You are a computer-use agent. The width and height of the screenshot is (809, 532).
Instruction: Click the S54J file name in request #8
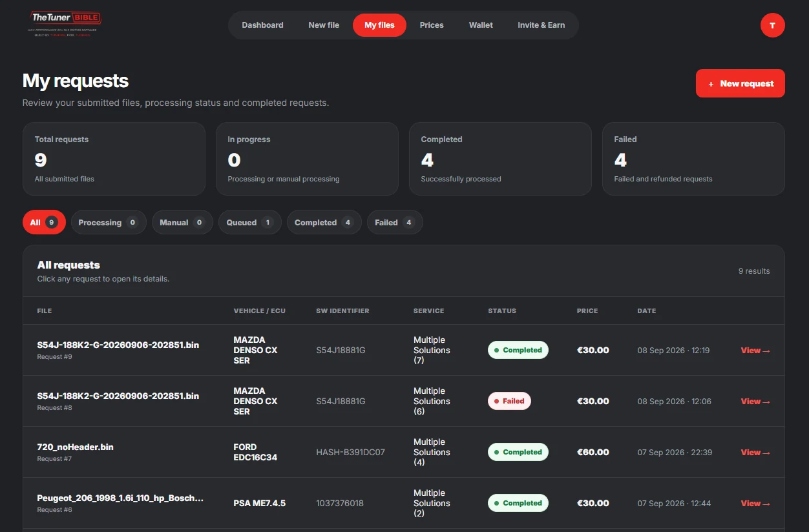coord(118,396)
